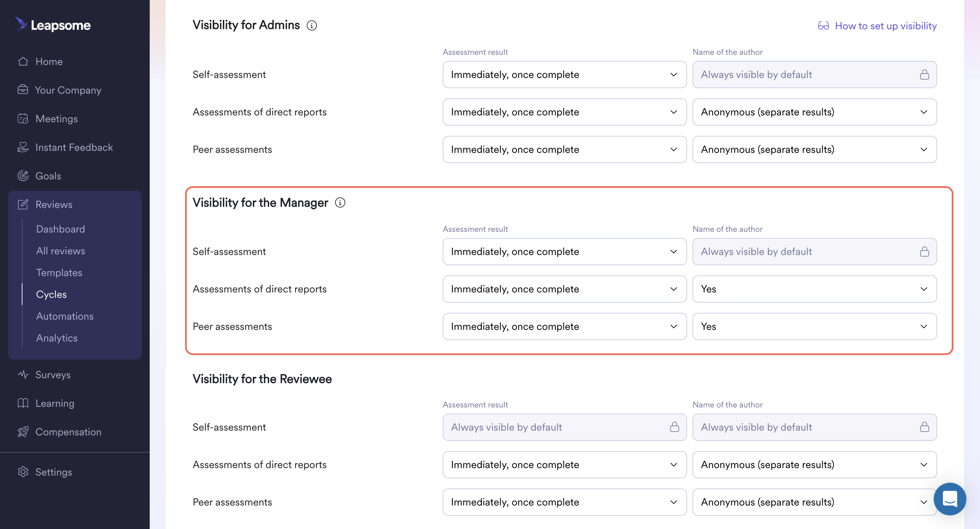Click the Meetings calendar icon
The image size is (980, 529).
point(23,119)
